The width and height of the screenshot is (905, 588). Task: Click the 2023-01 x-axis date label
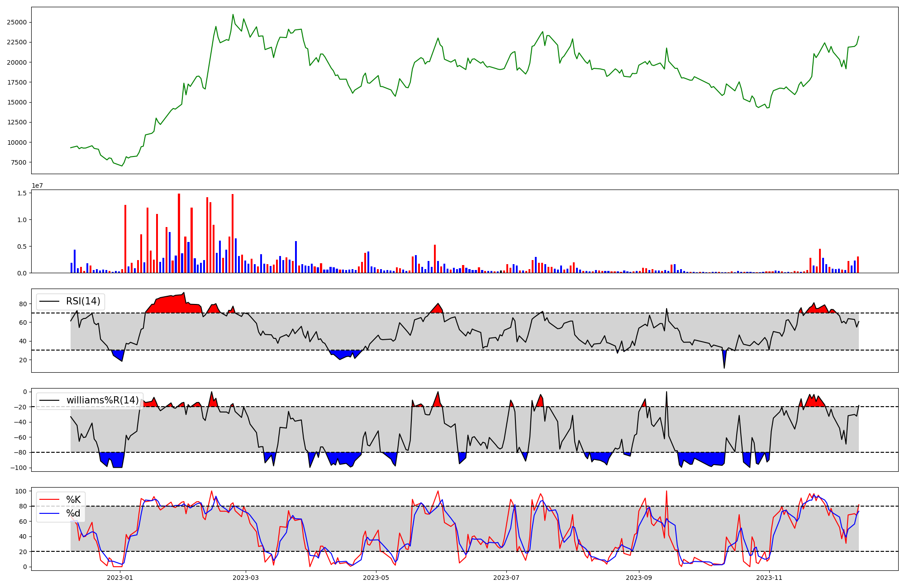pos(120,578)
